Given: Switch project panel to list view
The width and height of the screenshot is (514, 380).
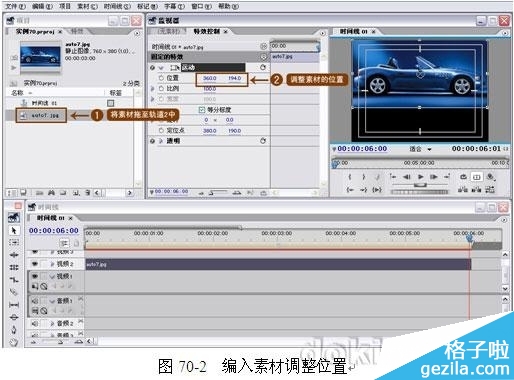Looking at the screenshot, I should [x=12, y=193].
